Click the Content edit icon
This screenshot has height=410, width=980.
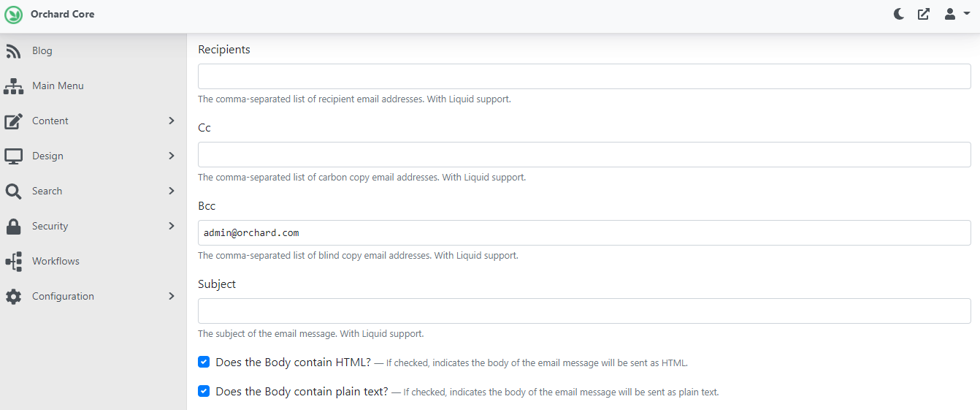coord(13,121)
